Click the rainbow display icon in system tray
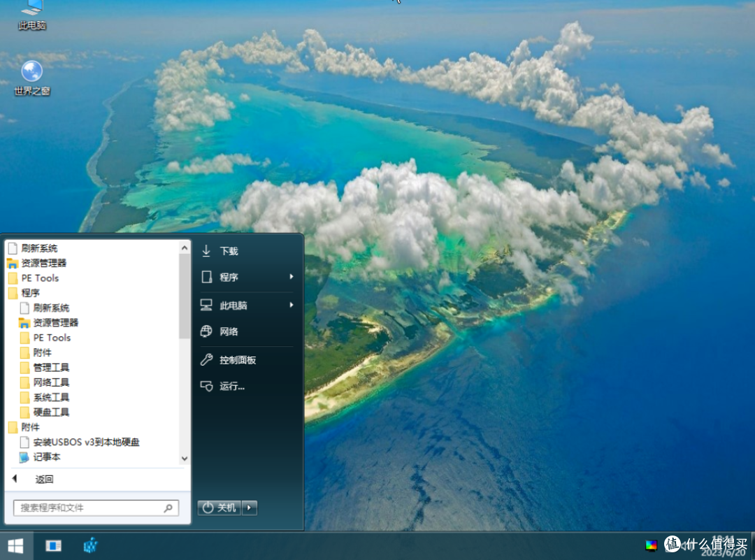This screenshot has width=755, height=560. coord(651,545)
